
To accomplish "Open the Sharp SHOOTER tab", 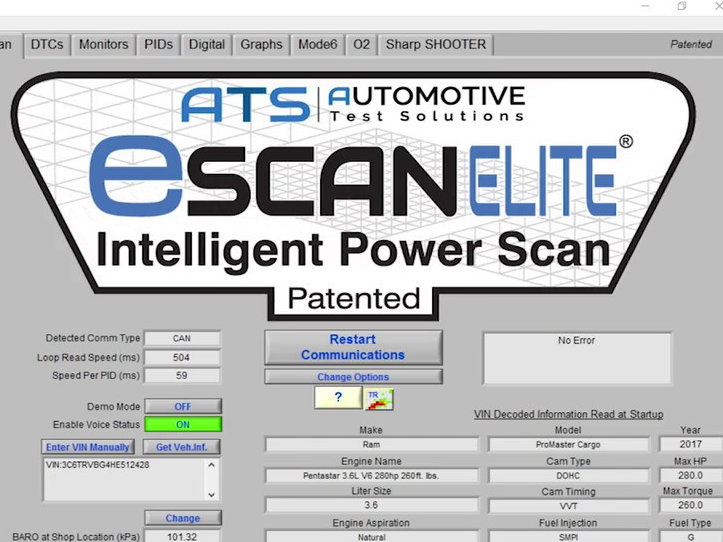I will click(x=436, y=45).
